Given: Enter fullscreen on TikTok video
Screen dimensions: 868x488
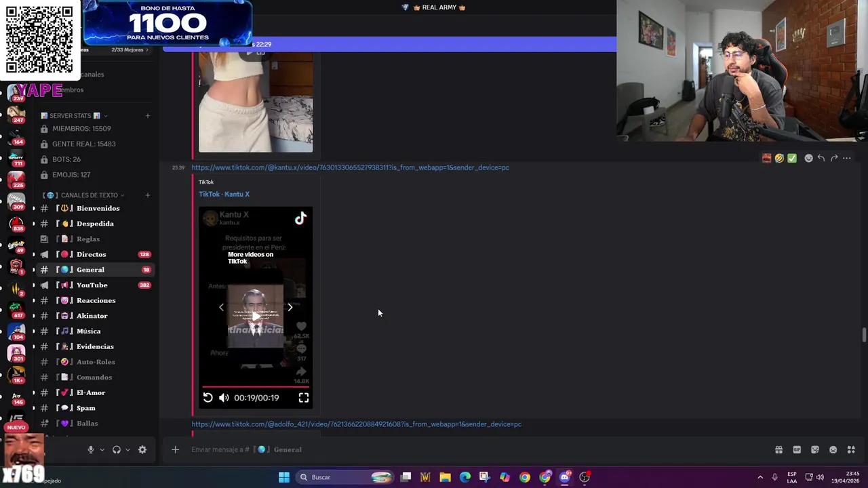Looking at the screenshot, I should coord(304,398).
